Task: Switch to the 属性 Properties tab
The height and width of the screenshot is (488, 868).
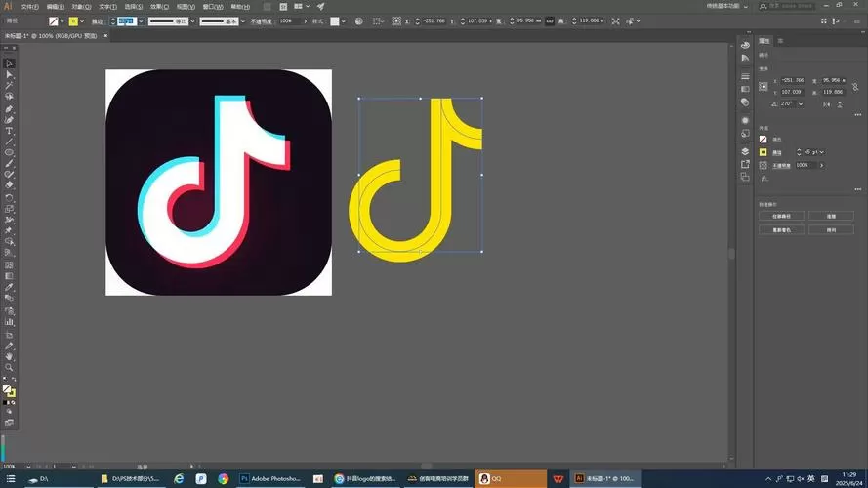Action: pyautogui.click(x=764, y=41)
